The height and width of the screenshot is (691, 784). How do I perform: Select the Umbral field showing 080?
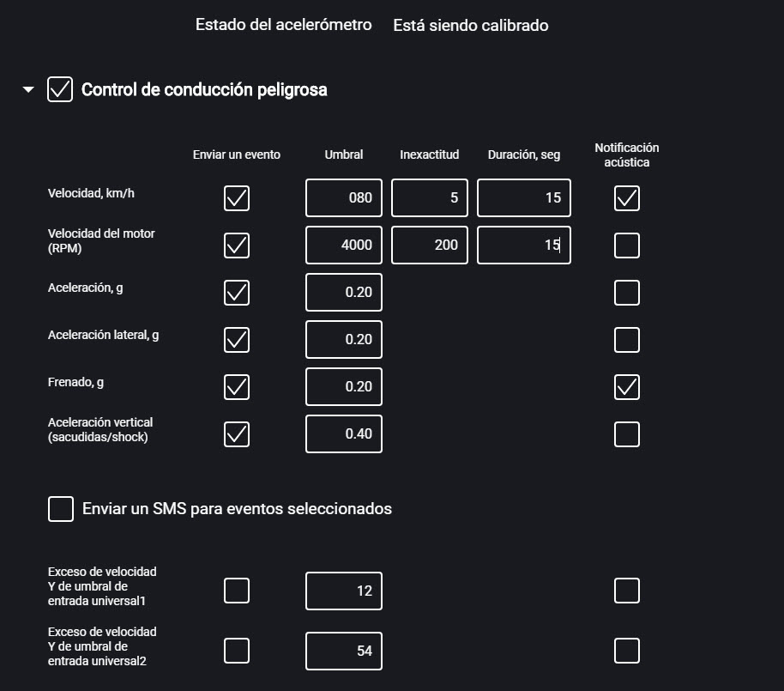click(343, 197)
